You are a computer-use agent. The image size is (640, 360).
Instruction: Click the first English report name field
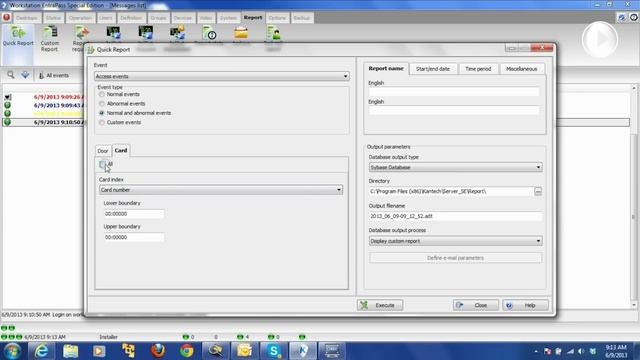(453, 92)
